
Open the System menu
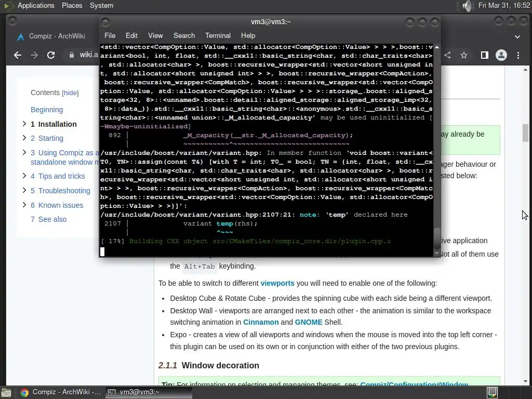[x=101, y=5]
